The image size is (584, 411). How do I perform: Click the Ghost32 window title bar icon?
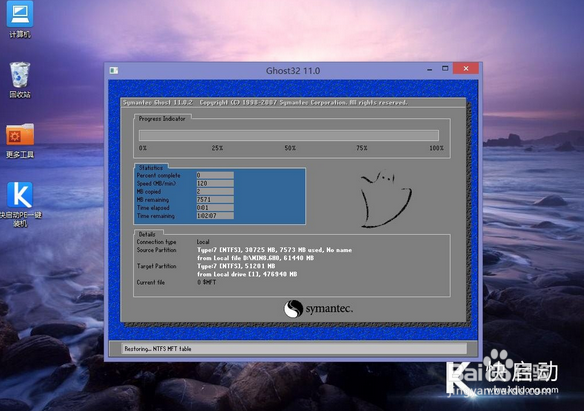114,70
